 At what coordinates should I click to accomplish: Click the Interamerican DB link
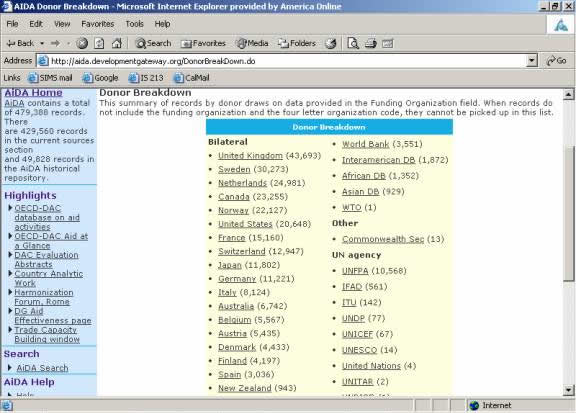(x=378, y=160)
